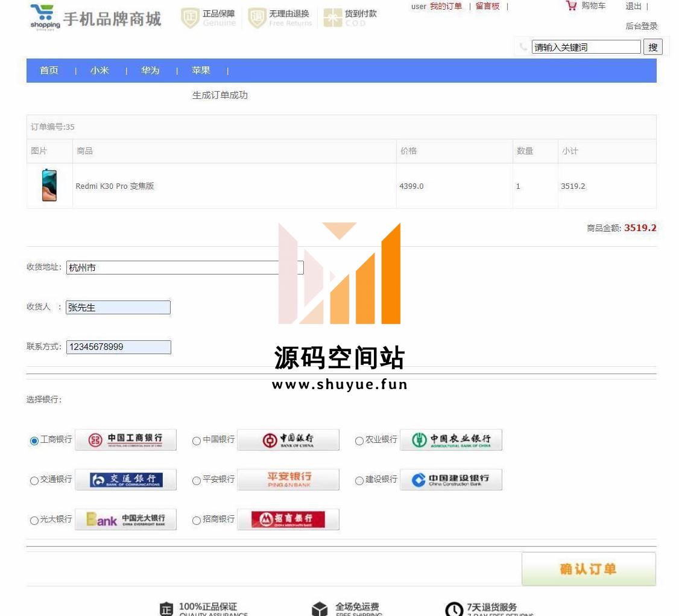Click the red 招商银行 logo image
679x616 pixels.
point(288,519)
